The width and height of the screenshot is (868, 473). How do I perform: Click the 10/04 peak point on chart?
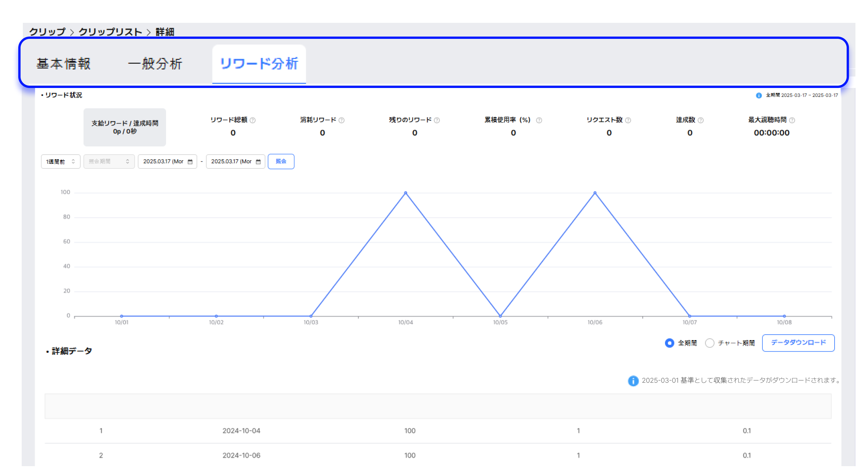click(x=405, y=193)
